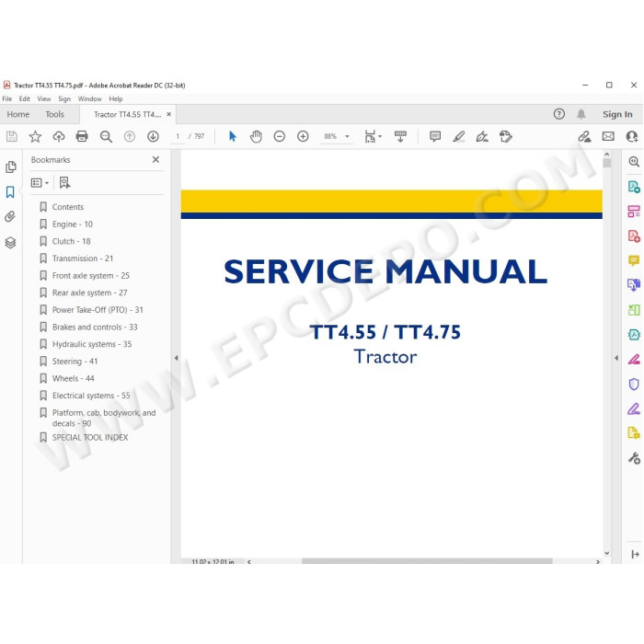This screenshot has height=644, width=644.
Task: Print the document
Action: click(x=82, y=136)
